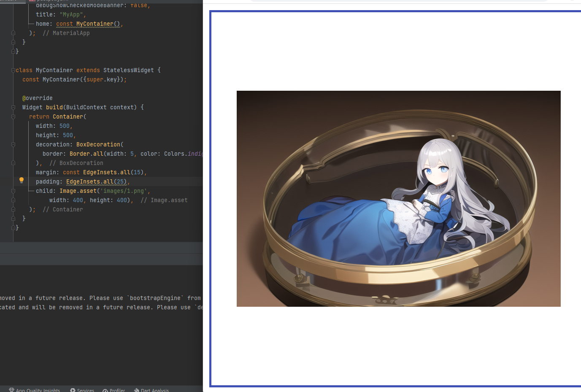
Task: Click the bootstrapEngine console message line
Action: (x=101, y=298)
